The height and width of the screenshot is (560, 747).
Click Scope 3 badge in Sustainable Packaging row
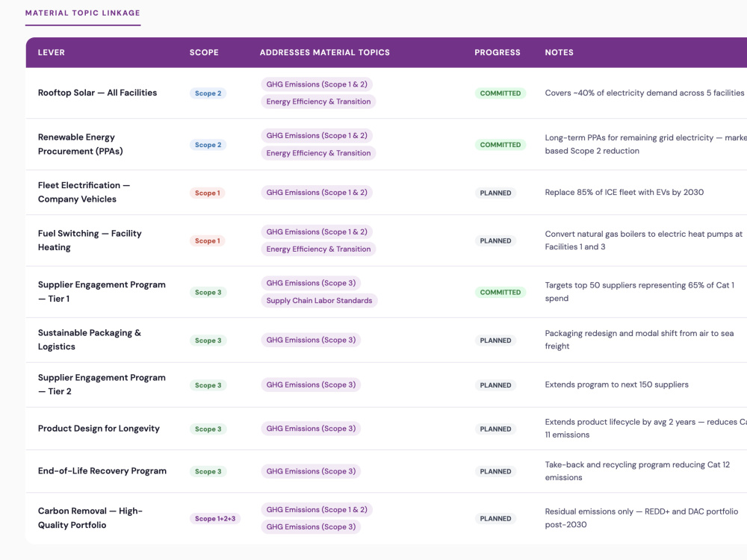pos(208,340)
